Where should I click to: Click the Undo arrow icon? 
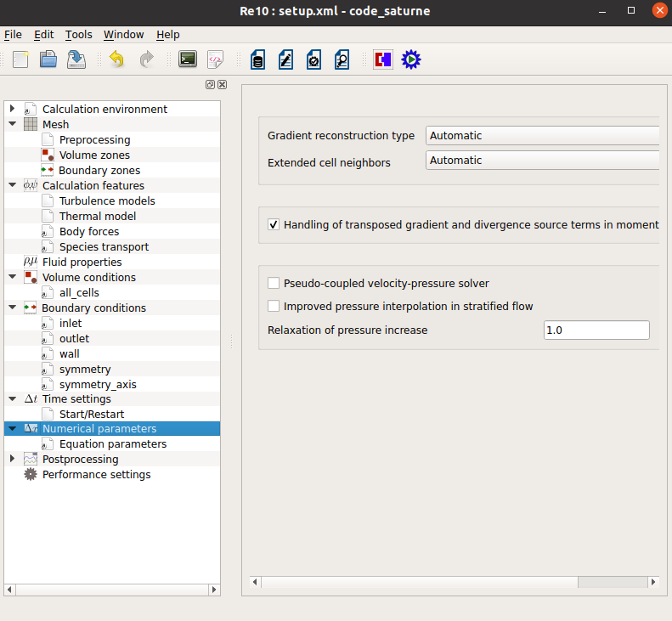[x=116, y=59]
